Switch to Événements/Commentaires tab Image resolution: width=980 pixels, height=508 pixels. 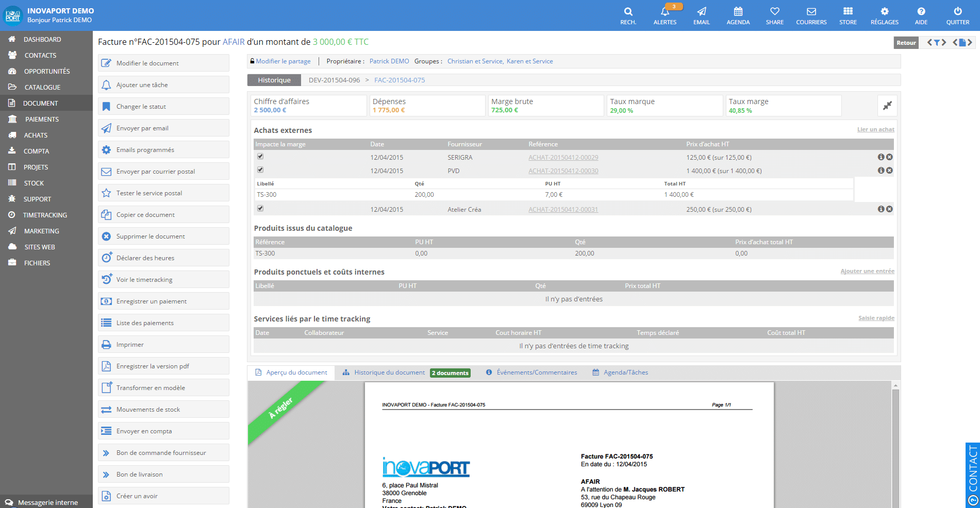click(531, 372)
